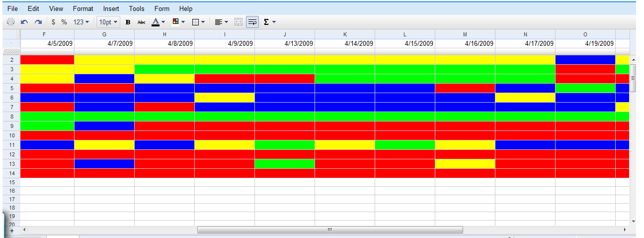The image size is (644, 238).
Task: Redo the last undone action
Action: point(38,22)
